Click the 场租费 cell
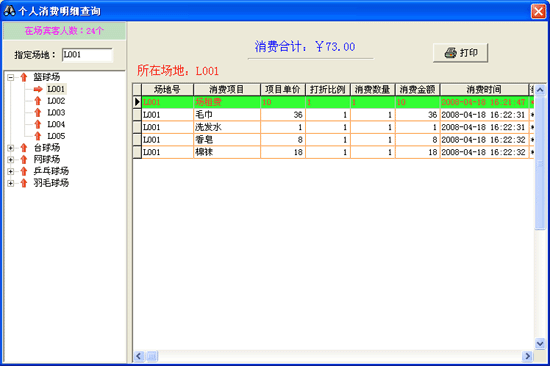This screenshot has height=366, width=550. [227, 102]
